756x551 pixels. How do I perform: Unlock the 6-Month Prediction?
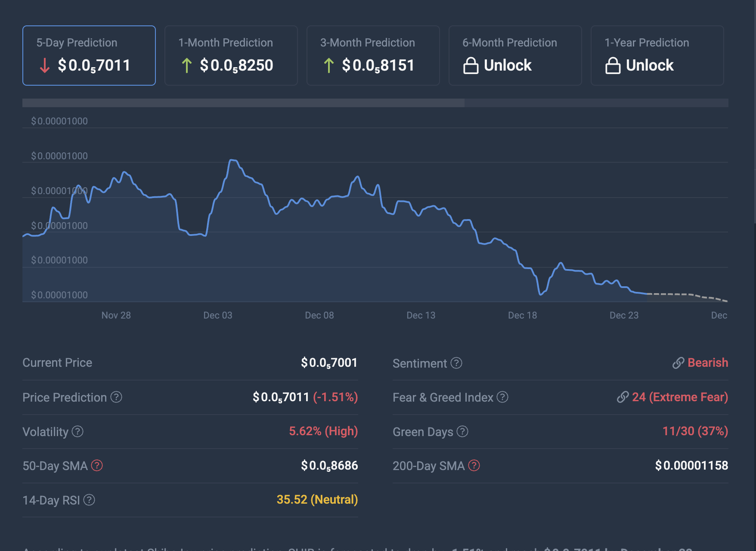click(x=508, y=65)
